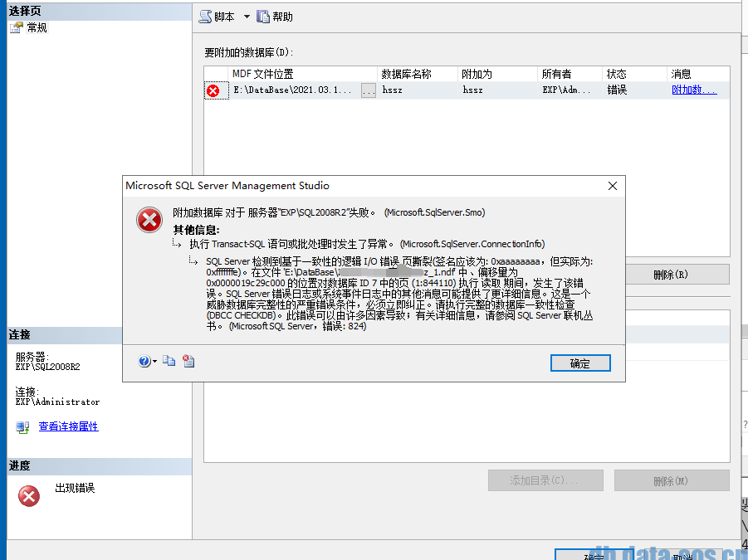Click the 附加为 column header

pos(497,74)
